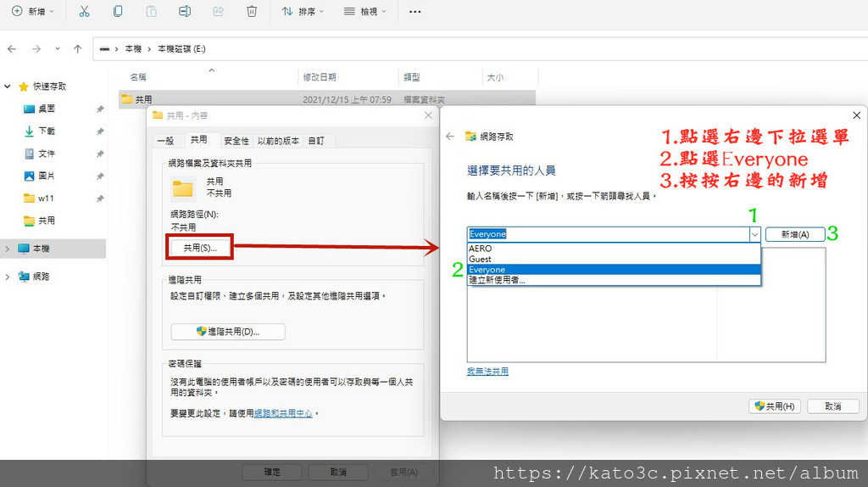Click 本機磁碟 (E:) breadcrumb segment

(x=181, y=48)
